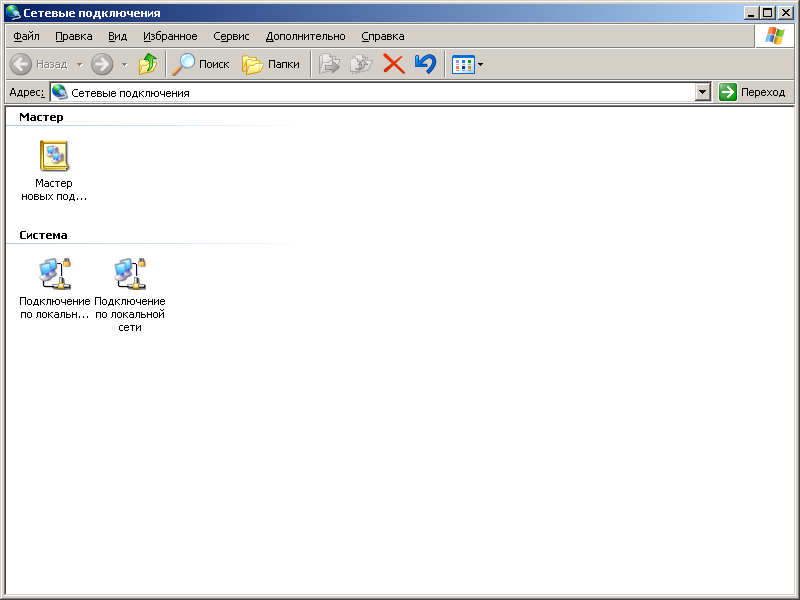Open the Справка menu
Screen dimensions: 800x600
coord(383,36)
